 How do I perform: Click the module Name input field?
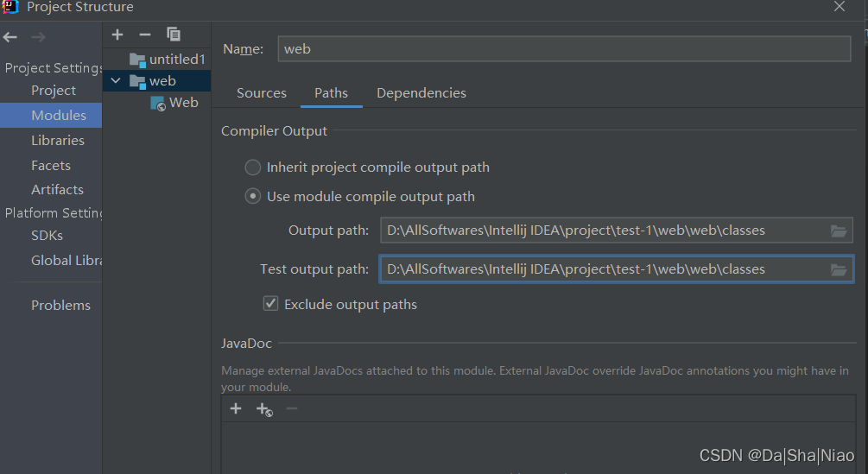[x=564, y=48]
